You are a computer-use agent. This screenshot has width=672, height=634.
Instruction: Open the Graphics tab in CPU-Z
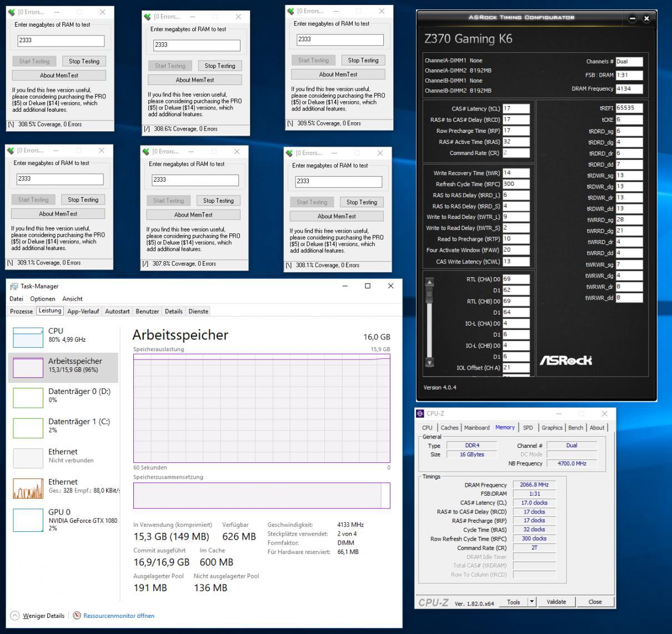552,427
